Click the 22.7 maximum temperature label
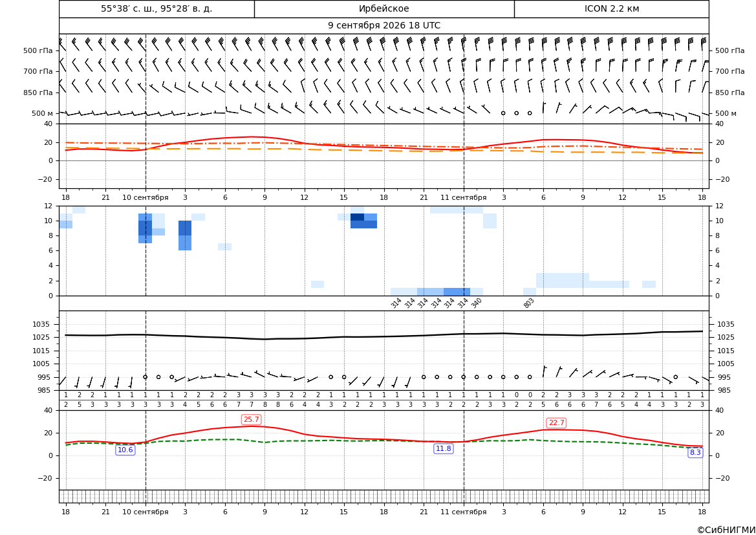 (556, 422)
